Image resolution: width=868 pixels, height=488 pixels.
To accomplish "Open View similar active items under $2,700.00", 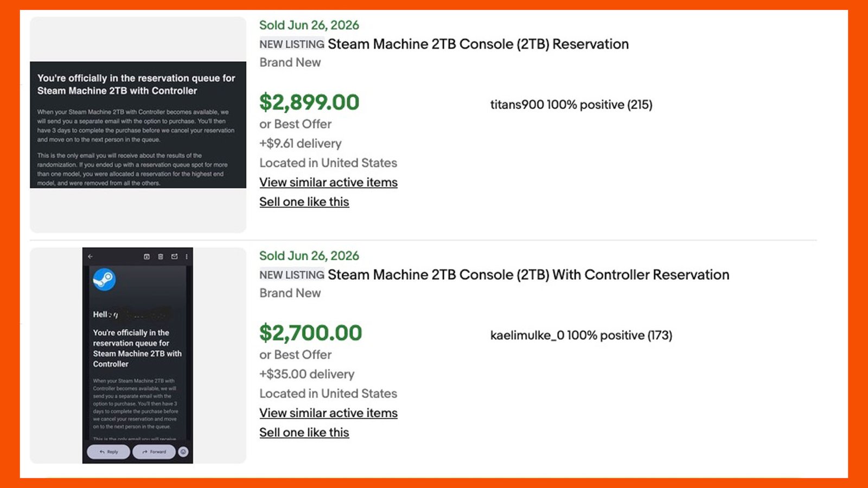I will (x=328, y=413).
